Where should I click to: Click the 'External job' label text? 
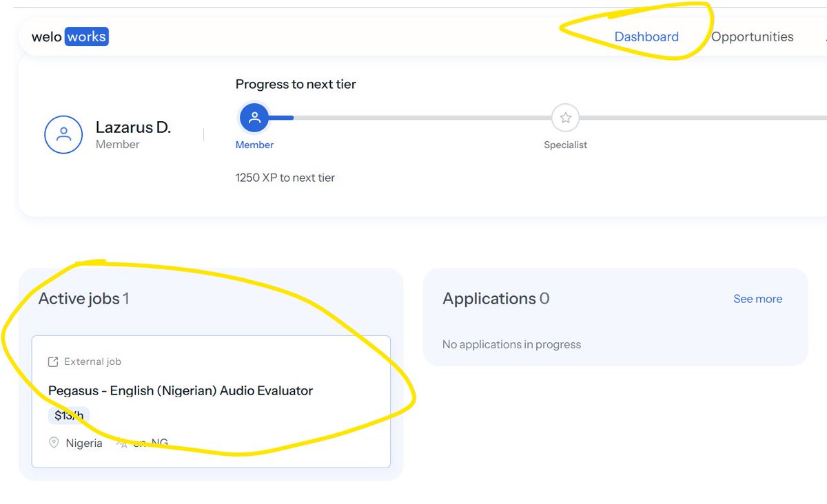(x=92, y=361)
